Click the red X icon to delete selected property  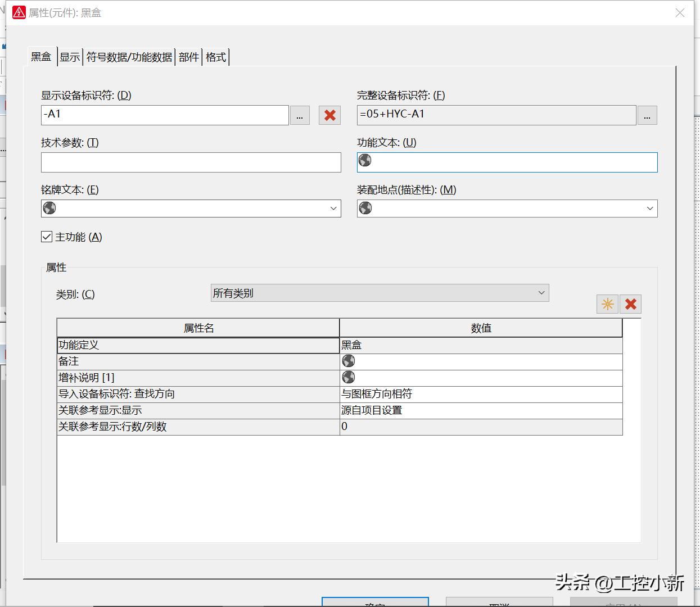pyautogui.click(x=630, y=304)
